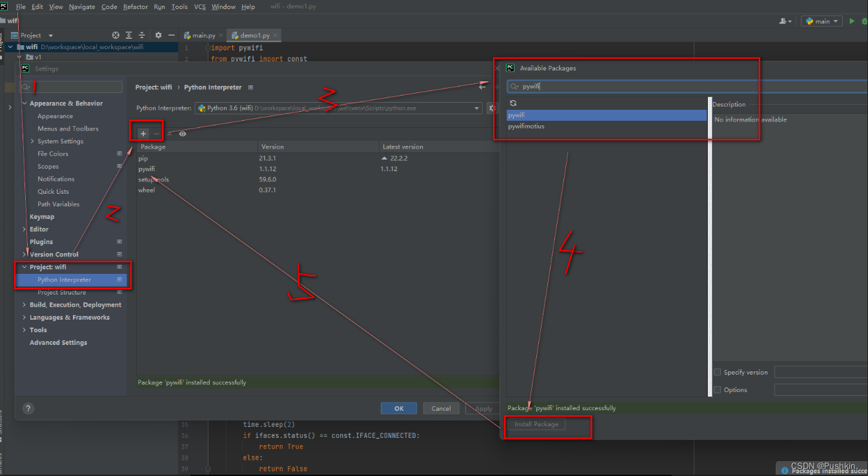Open the Project view dropdown arrow
The height and width of the screenshot is (476, 868).
pyautogui.click(x=51, y=36)
